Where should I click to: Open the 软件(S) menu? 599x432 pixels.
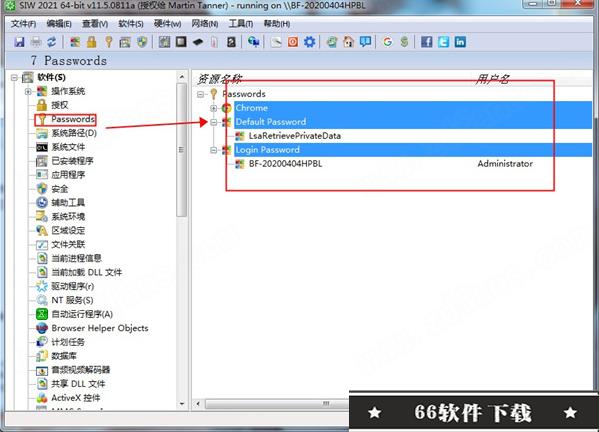click(x=131, y=24)
